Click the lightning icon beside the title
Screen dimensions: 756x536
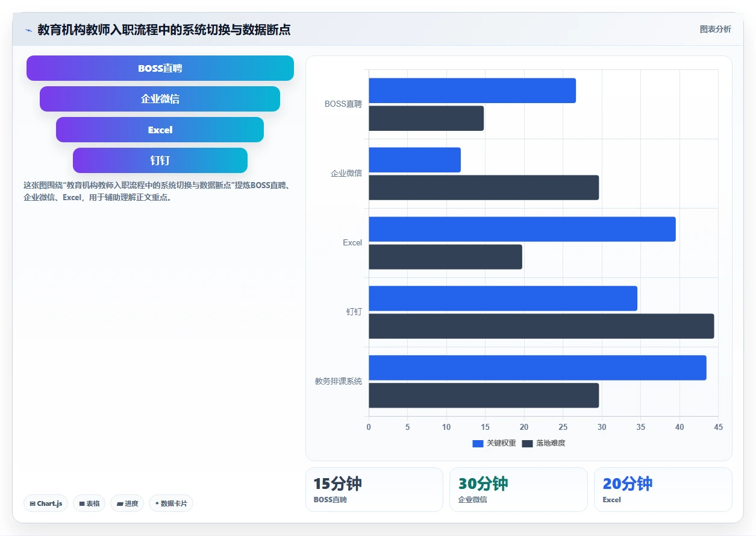28,30
